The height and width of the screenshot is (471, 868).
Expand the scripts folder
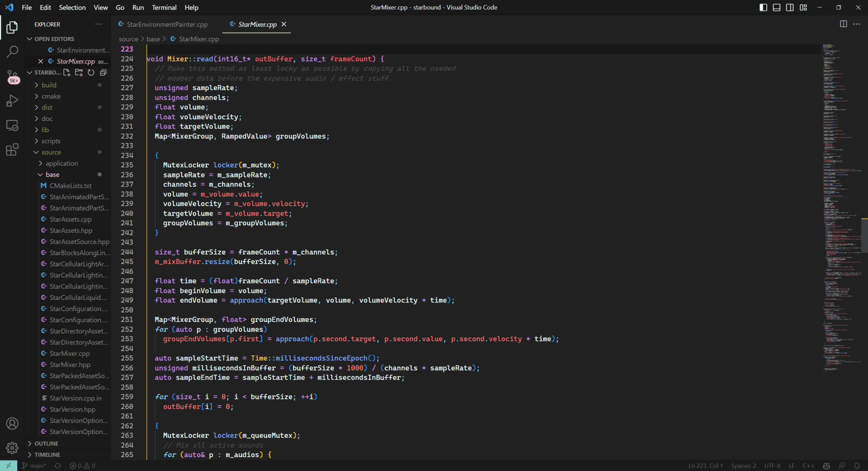(x=68, y=141)
